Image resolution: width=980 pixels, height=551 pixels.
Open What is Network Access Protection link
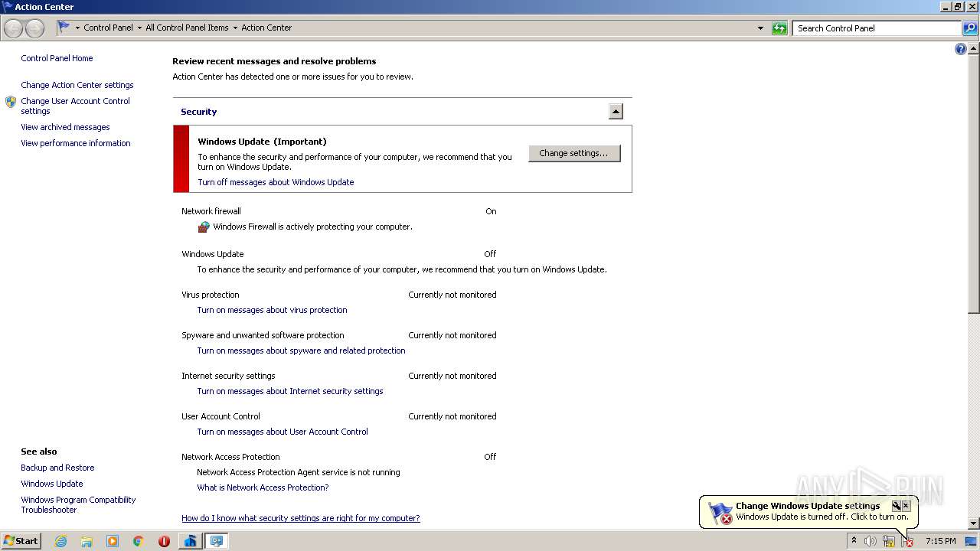click(x=263, y=487)
